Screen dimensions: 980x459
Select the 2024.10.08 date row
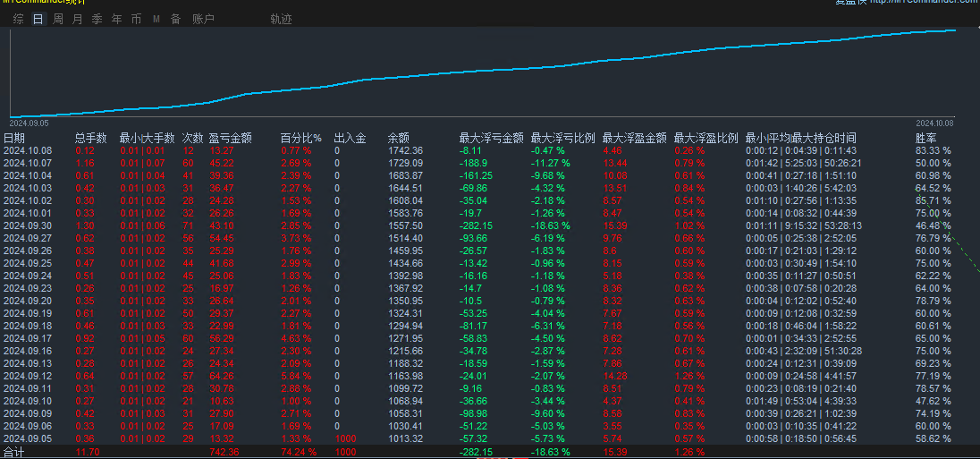[x=490, y=150]
